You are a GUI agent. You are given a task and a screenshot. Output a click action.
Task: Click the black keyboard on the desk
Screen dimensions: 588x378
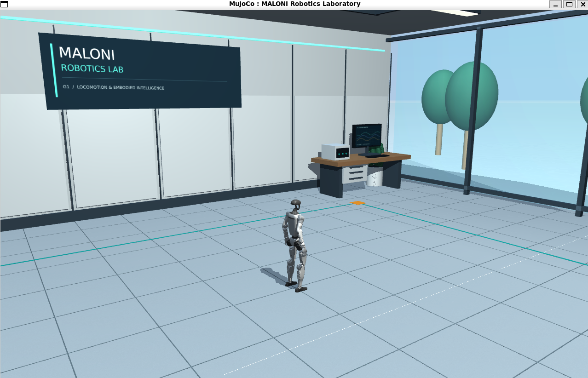(377, 155)
